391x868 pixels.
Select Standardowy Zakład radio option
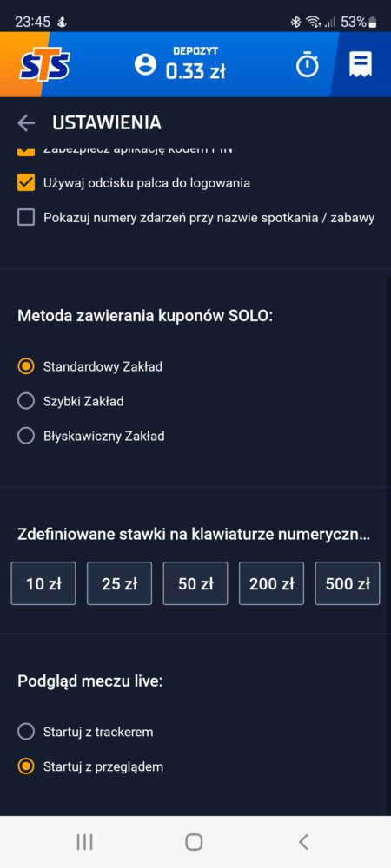pyautogui.click(x=26, y=366)
